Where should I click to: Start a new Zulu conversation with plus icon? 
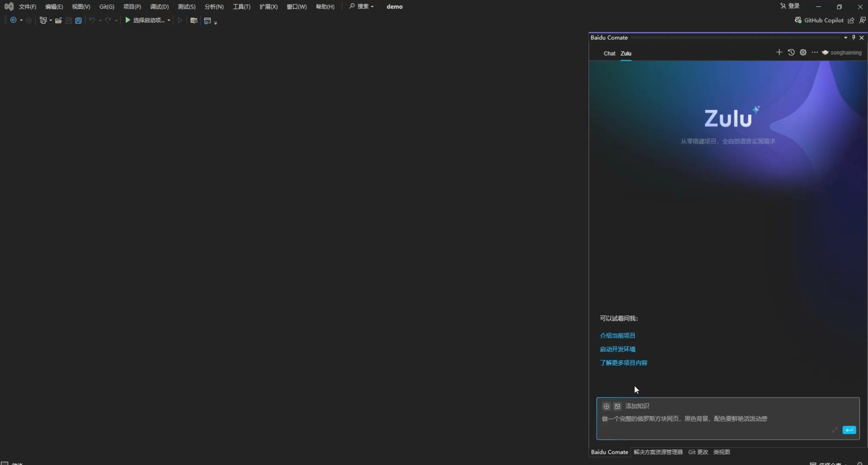(779, 53)
